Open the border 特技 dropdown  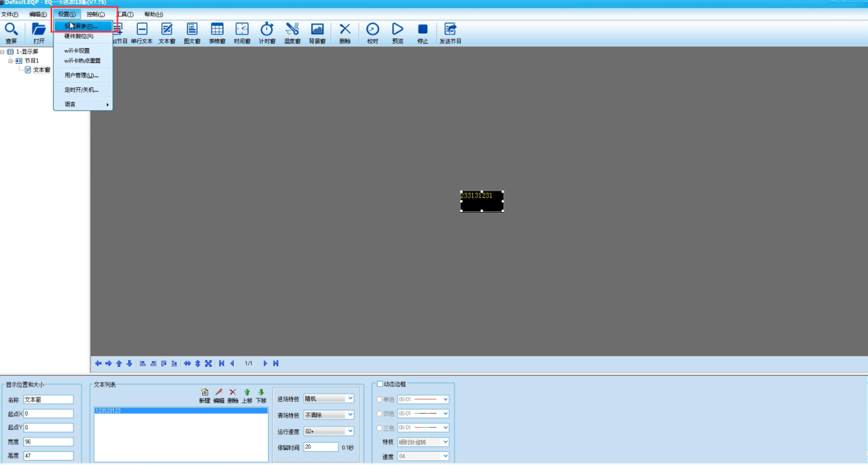[x=423, y=442]
